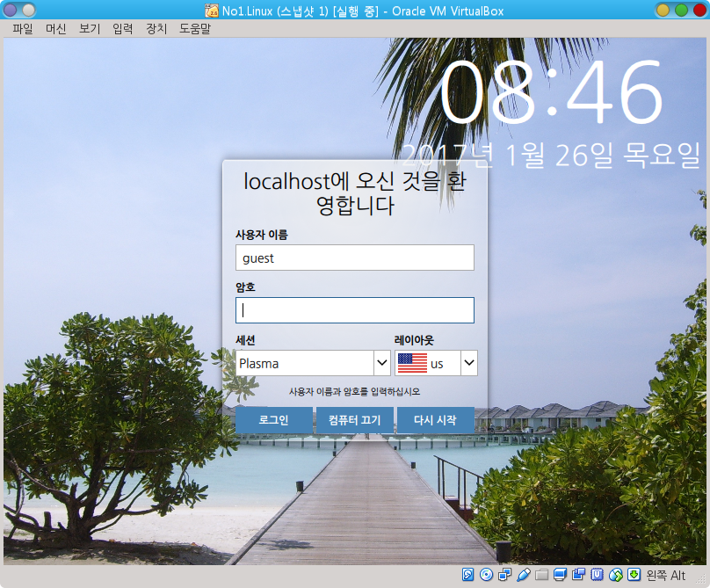Click the video capture status icon
Viewport: 710px width, 588px height.
point(579,575)
